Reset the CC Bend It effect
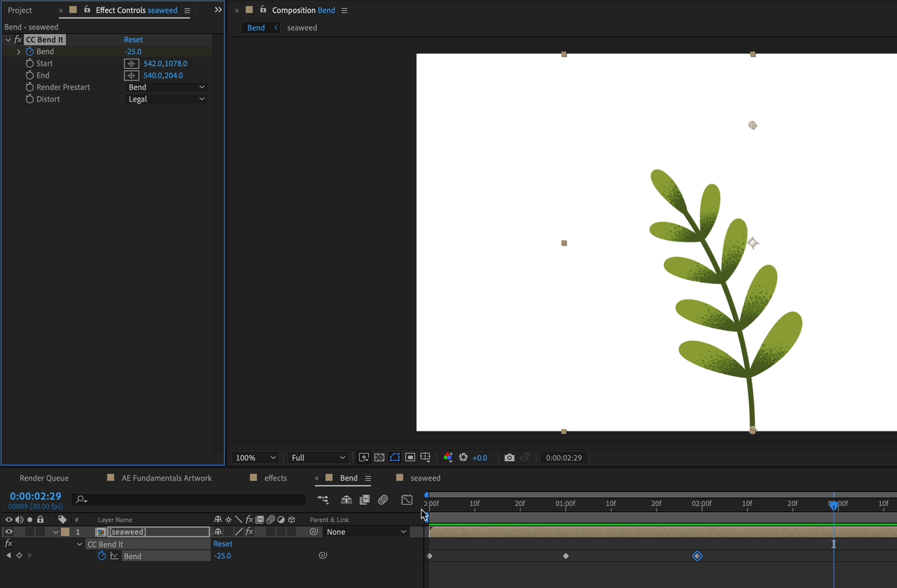Screen dimensions: 897x588 coord(133,39)
